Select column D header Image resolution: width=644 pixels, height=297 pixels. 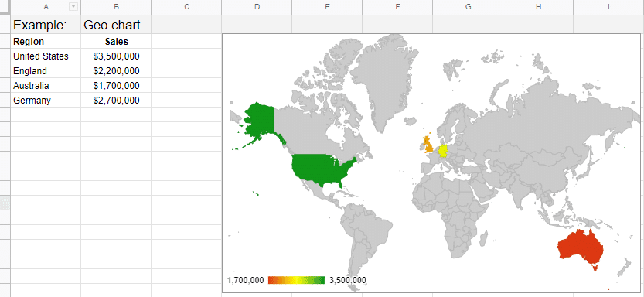pos(257,6)
